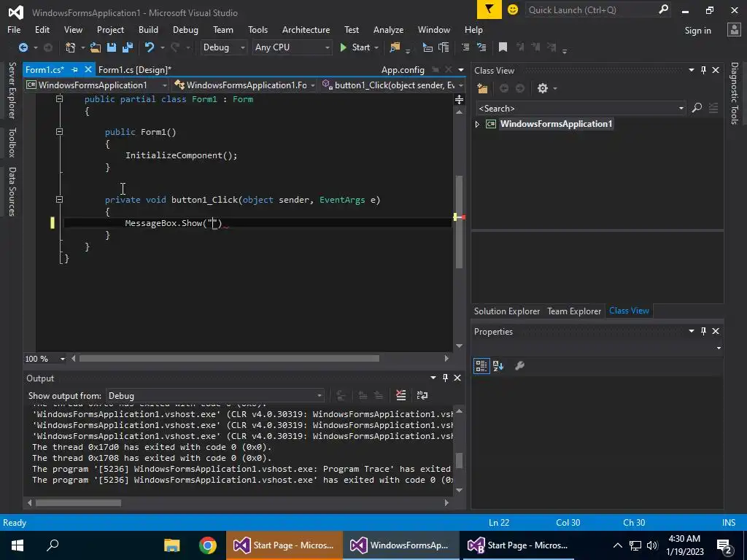Open Google Chrome from the taskbar
This screenshot has width=747, height=560.
[x=208, y=545]
